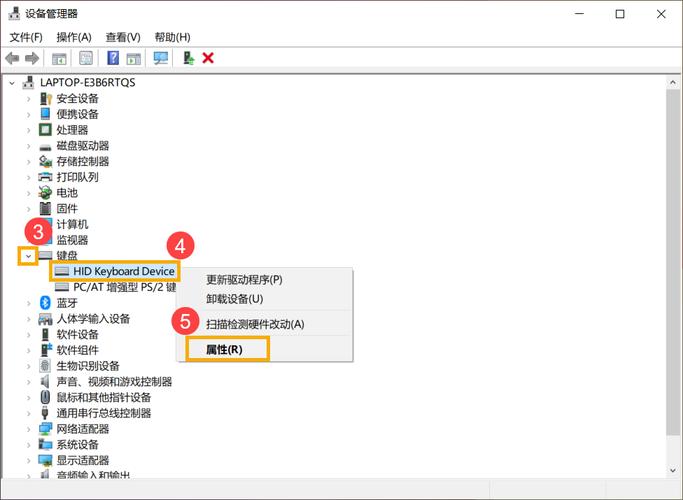The image size is (683, 500).
Task: Click the back arrow in toolbar
Action: tap(12, 58)
